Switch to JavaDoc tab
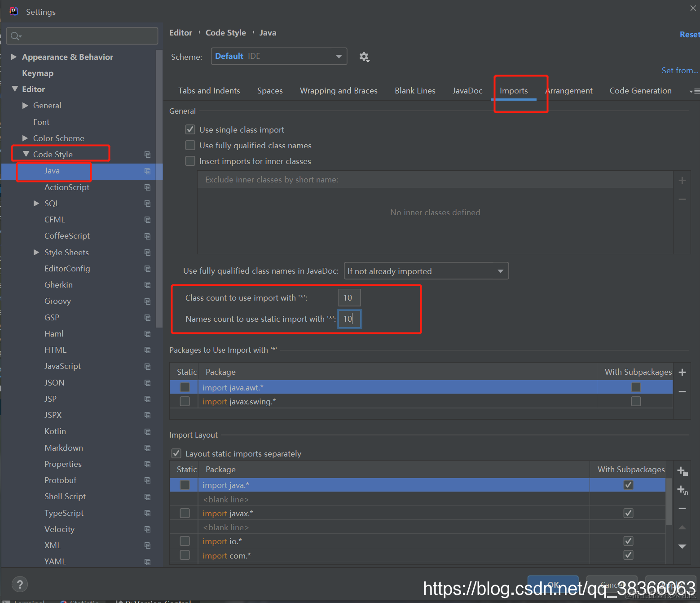Viewport: 700px width, 603px height. [467, 91]
